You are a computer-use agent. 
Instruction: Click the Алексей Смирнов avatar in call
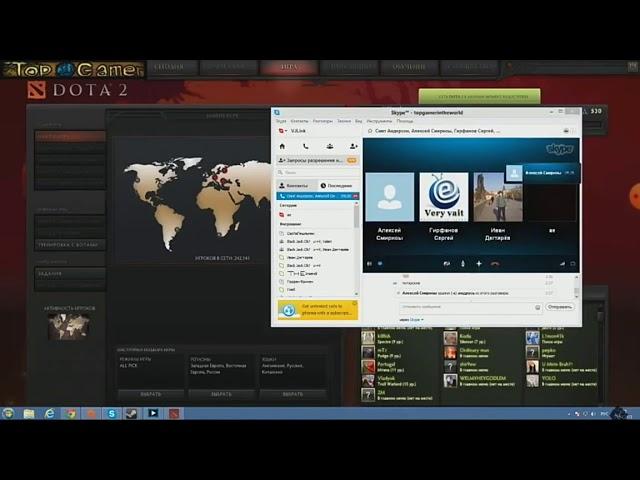(389, 197)
